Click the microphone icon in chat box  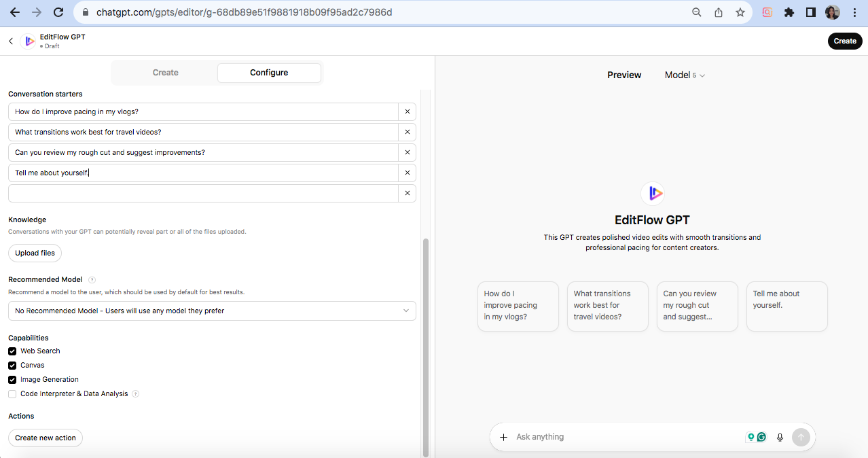point(780,437)
